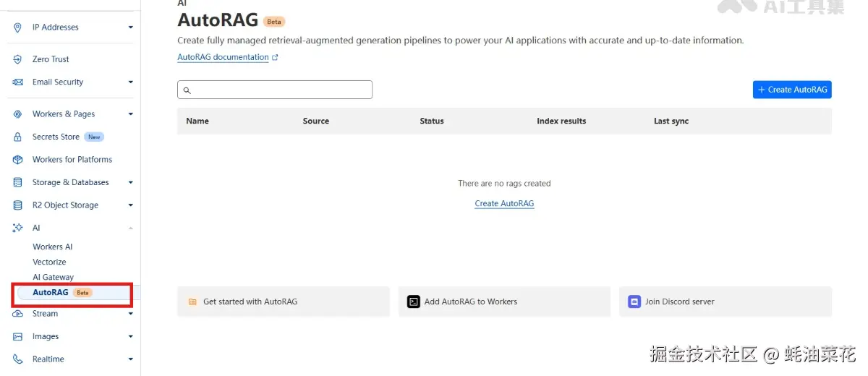
Task: Click the Images picture icon
Action: (18, 337)
